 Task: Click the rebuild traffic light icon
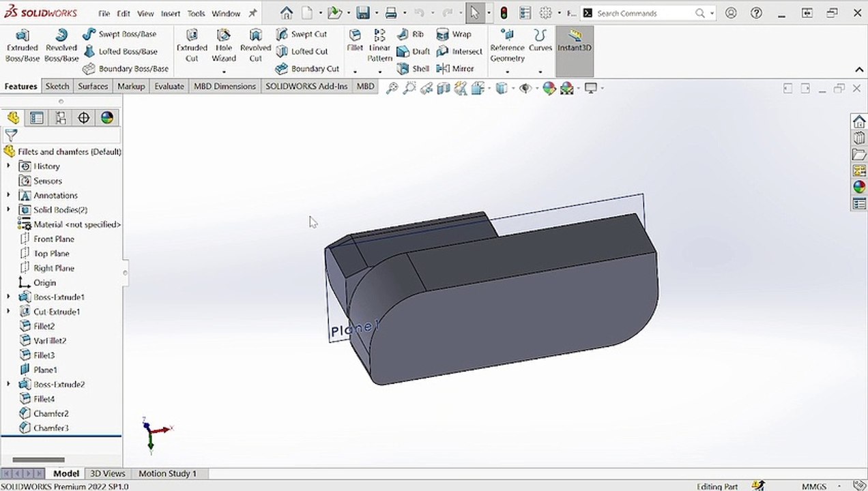pos(504,13)
